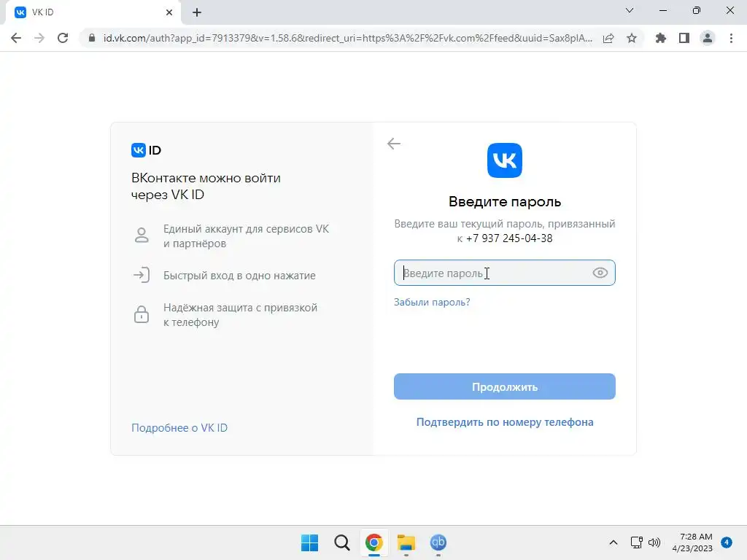747x560 pixels.
Task: Open File Explorer from taskbar
Action: pos(406,542)
